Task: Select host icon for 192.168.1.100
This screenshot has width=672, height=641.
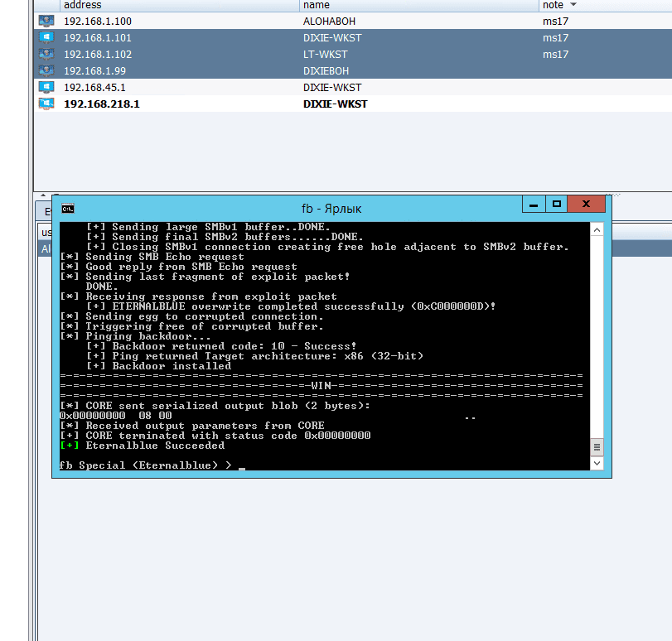Action: click(46, 21)
